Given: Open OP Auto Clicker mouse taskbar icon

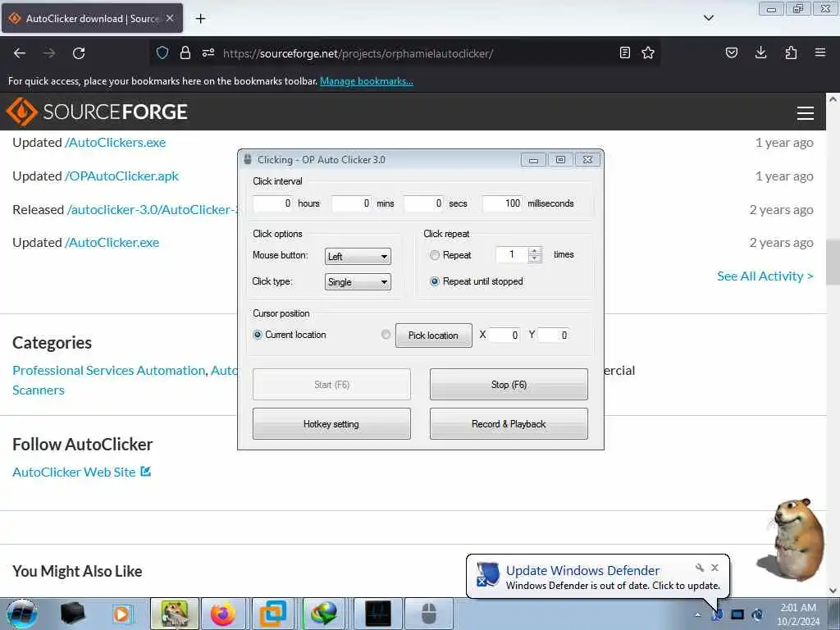Looking at the screenshot, I should (428, 614).
